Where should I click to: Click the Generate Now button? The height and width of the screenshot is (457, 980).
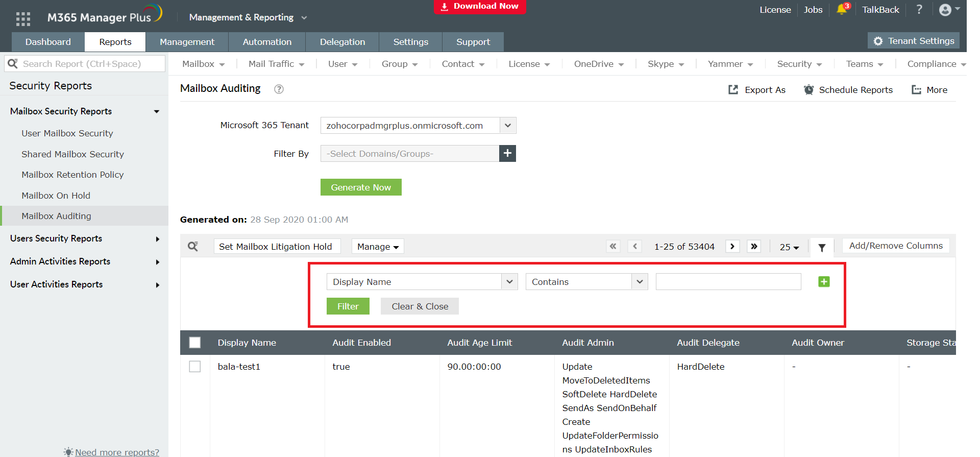click(x=361, y=187)
